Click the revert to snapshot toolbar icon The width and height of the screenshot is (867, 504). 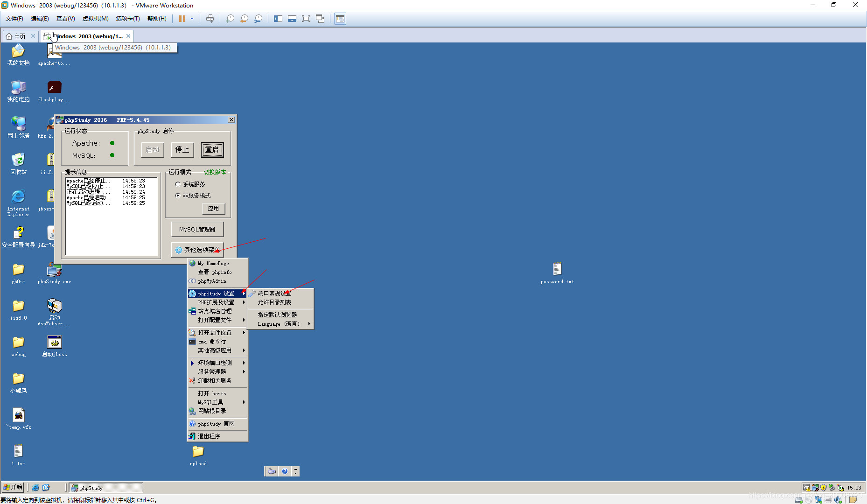point(244,19)
